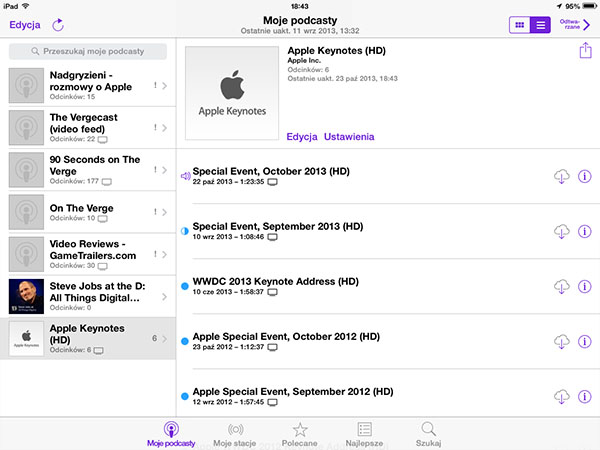This screenshot has height=450, width=600.
Task: Expand Nadgryzieni - rozmowy o Apple chevron
Action: (x=165, y=86)
